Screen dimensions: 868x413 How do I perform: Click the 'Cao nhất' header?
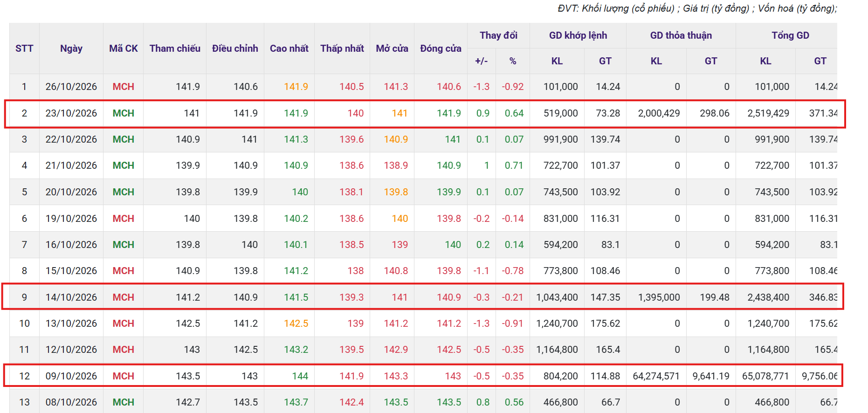click(289, 48)
